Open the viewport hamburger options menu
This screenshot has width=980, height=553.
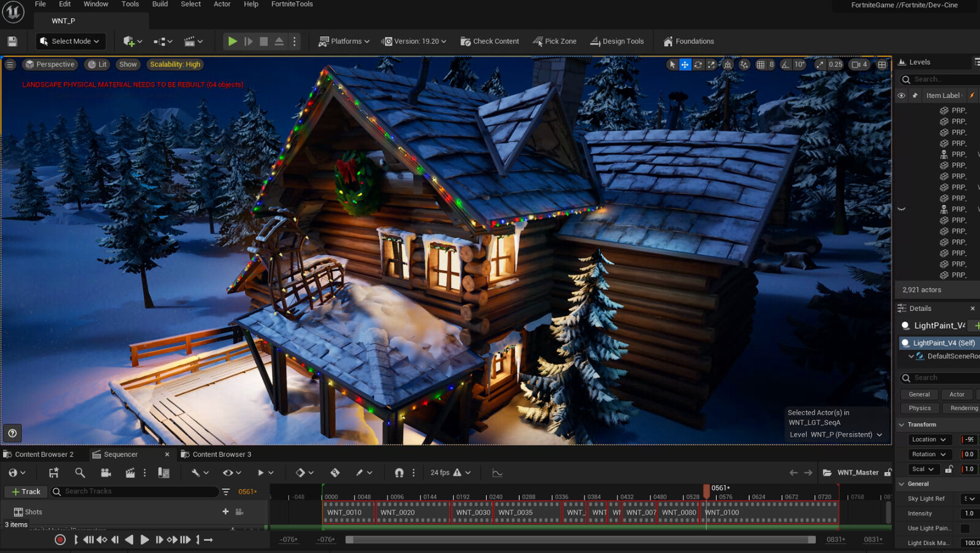(x=10, y=64)
